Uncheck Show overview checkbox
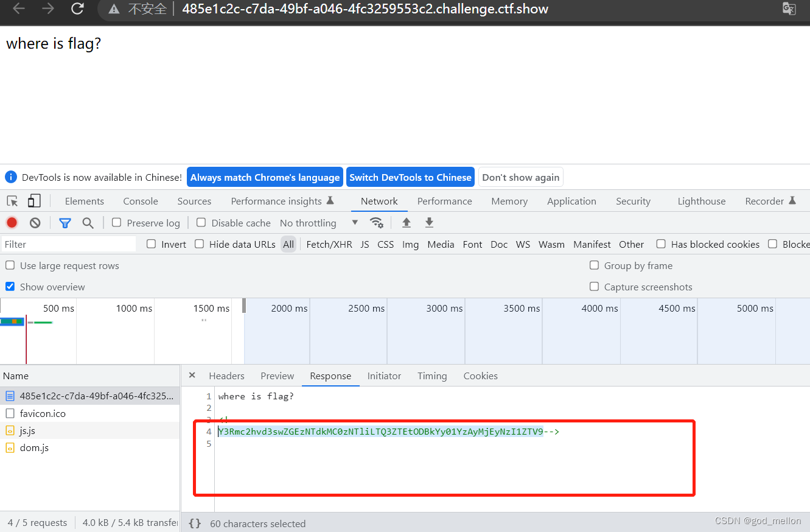The height and width of the screenshot is (532, 810). click(x=10, y=287)
